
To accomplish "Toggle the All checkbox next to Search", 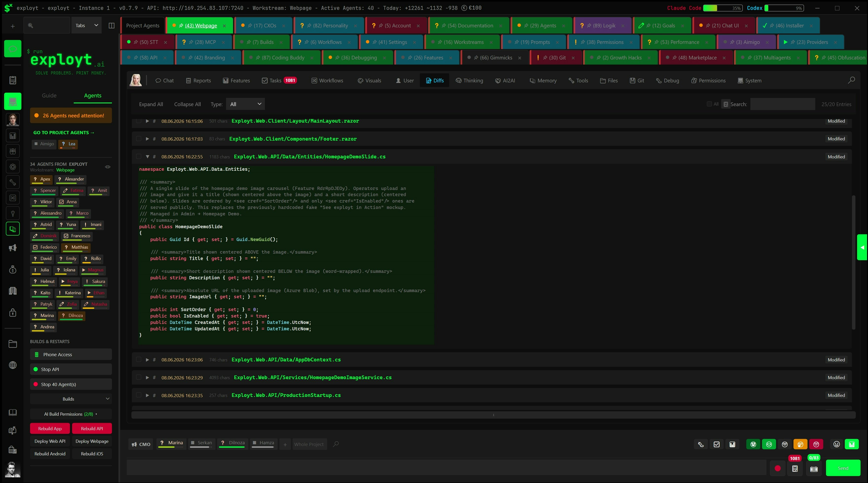I will pos(709,104).
